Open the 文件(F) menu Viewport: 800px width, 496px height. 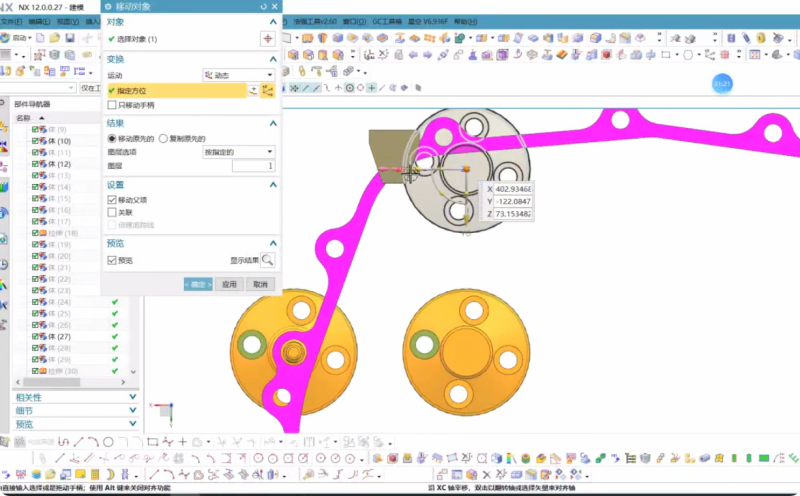coord(12,21)
